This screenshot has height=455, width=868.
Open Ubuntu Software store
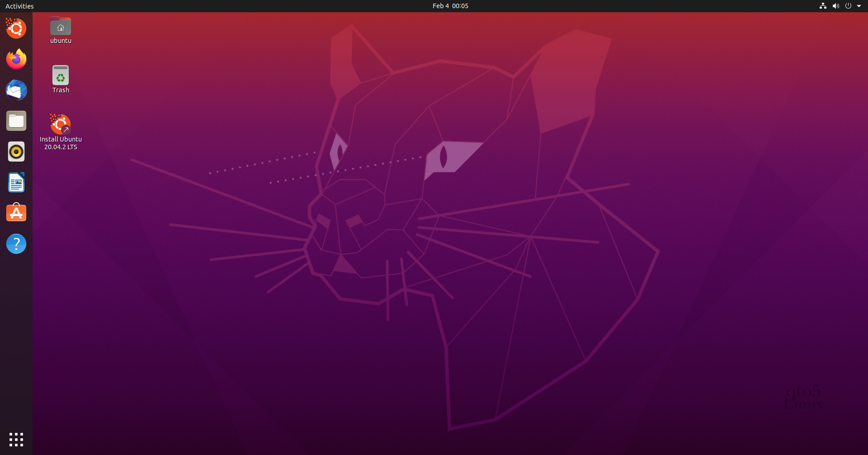(16, 213)
